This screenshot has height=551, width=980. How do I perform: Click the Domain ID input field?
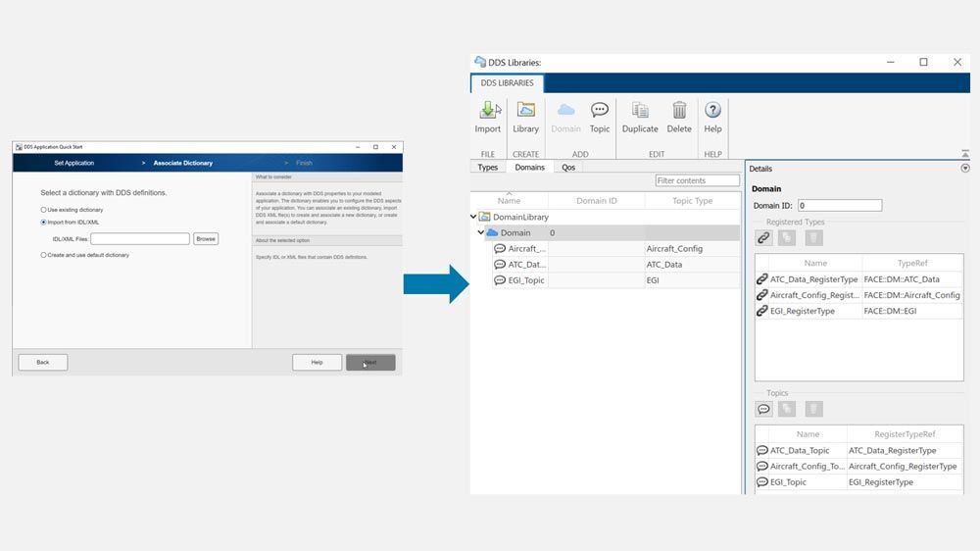click(840, 205)
